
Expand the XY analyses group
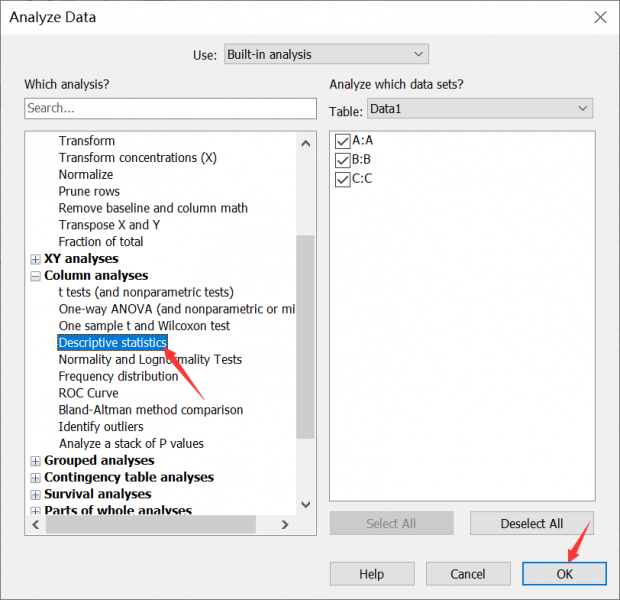pyautogui.click(x=36, y=259)
